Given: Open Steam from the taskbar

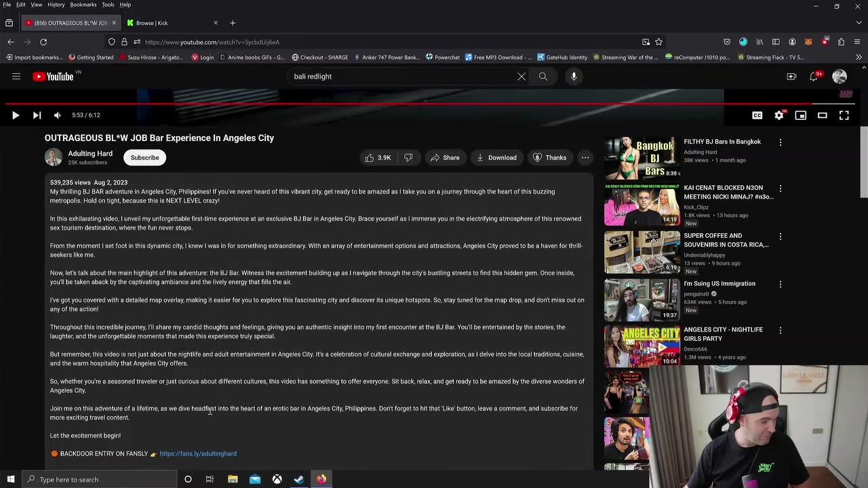Looking at the screenshot, I should pyautogui.click(x=299, y=479).
